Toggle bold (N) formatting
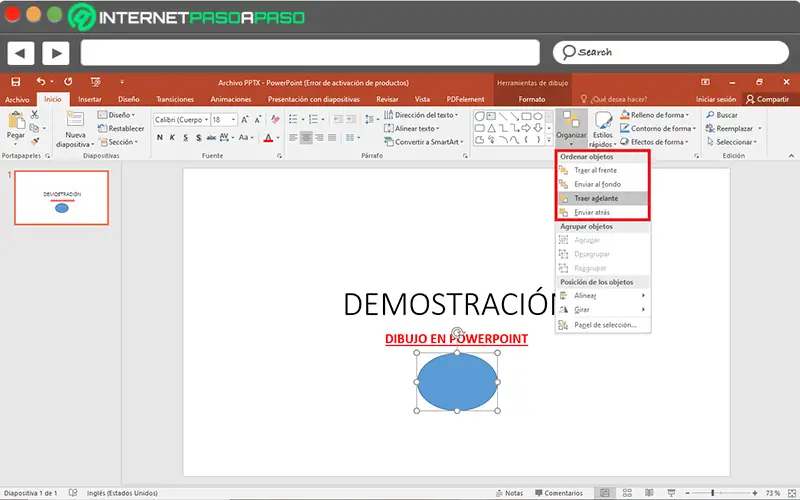The height and width of the screenshot is (500, 800). 160,138
